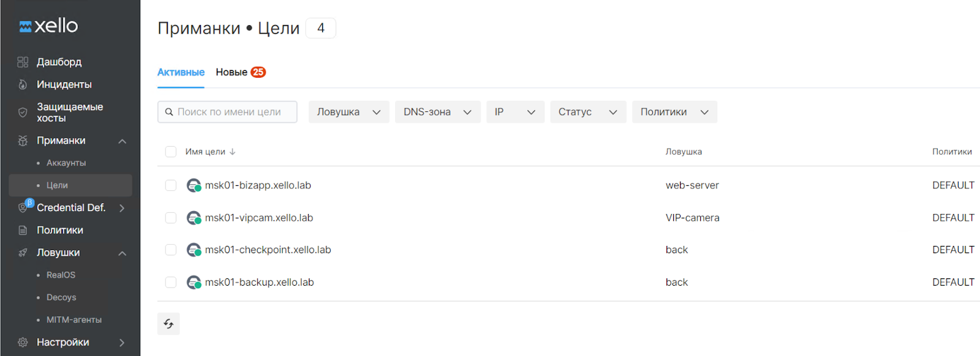The width and height of the screenshot is (980, 356).
Task: Open the Аккаунты submenu item
Action: point(66,163)
